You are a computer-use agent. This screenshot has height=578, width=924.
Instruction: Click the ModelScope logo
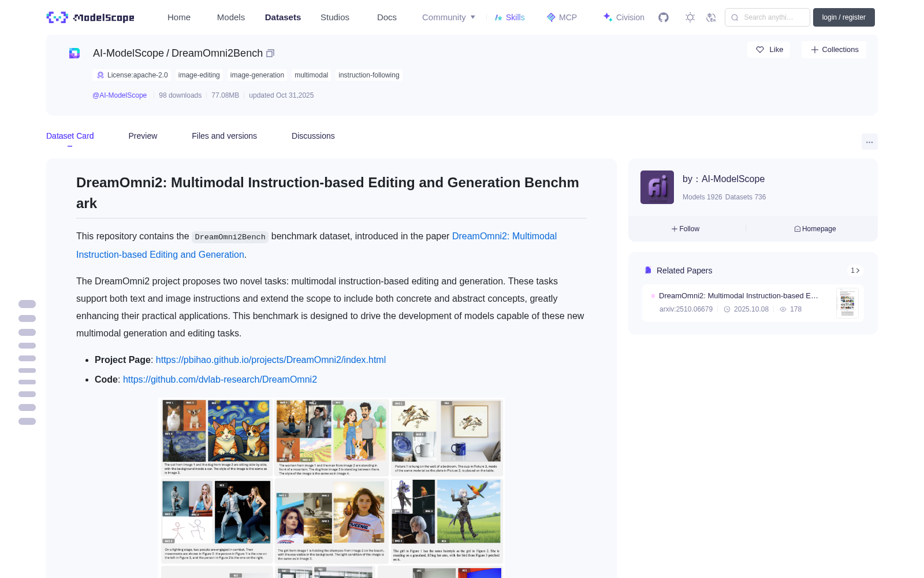tap(91, 17)
